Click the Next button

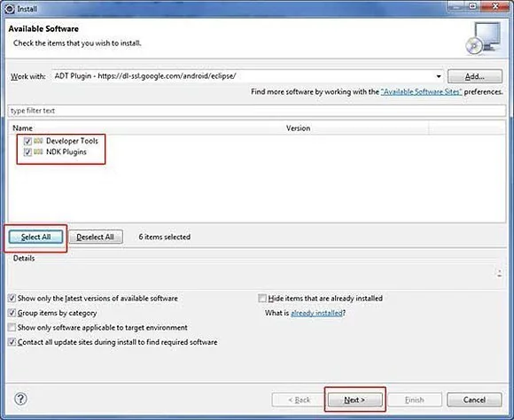(354, 400)
